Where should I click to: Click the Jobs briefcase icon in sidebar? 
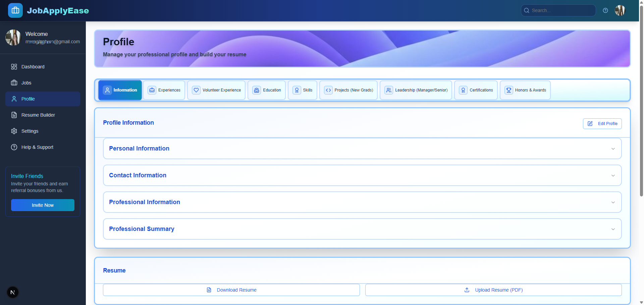[14, 83]
